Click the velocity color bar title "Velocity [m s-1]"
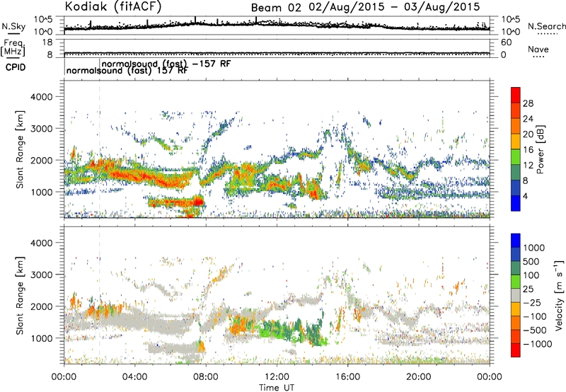The height and width of the screenshot is (392, 566). (x=559, y=295)
